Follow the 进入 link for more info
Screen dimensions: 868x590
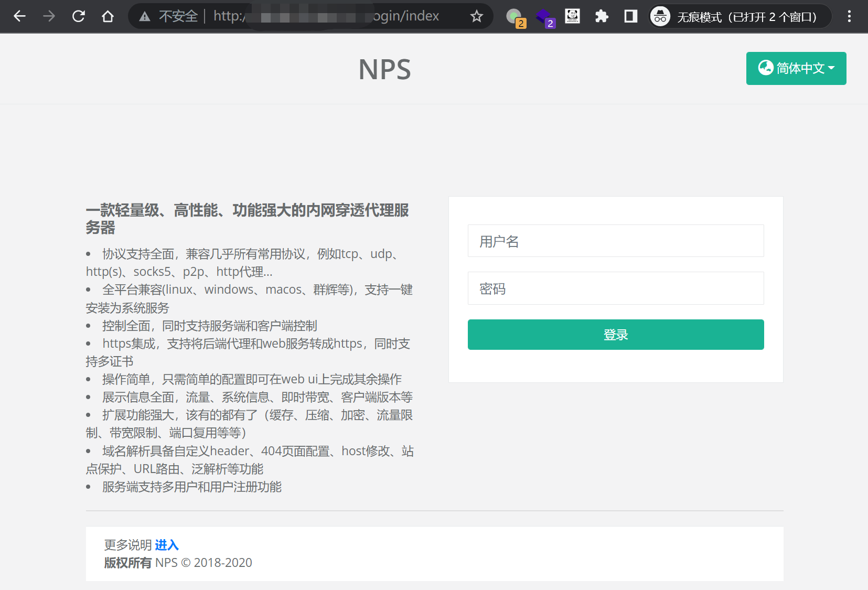click(167, 545)
